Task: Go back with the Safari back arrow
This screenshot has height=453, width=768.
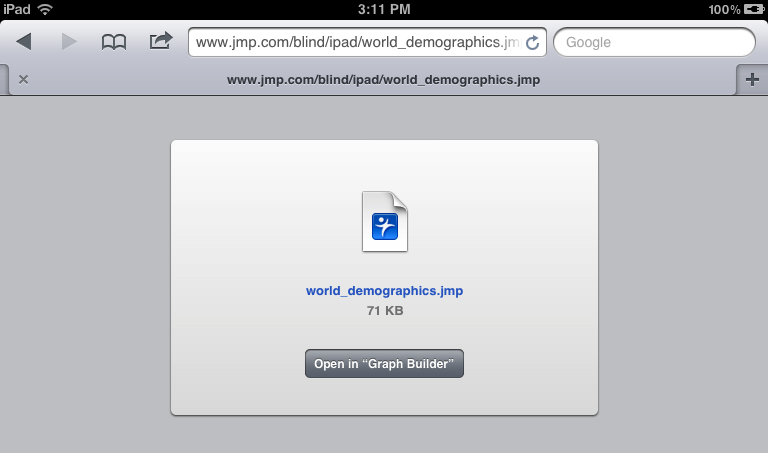Action: click(x=24, y=42)
